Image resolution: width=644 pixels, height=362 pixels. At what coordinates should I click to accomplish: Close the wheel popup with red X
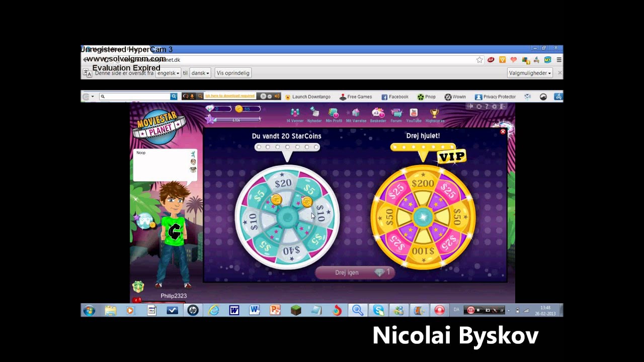tap(503, 132)
